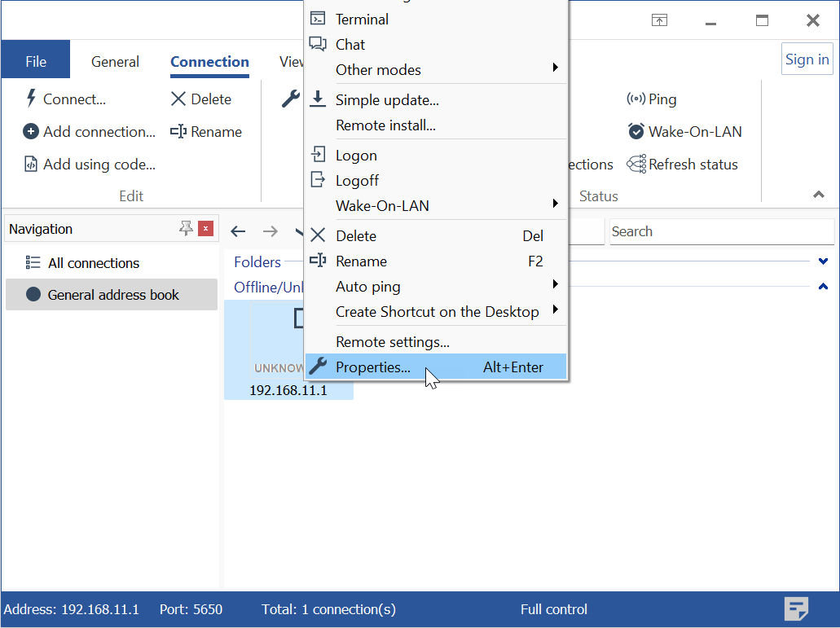840x628 pixels.
Task: Click the Connect lightning bolt icon
Action: (31, 99)
